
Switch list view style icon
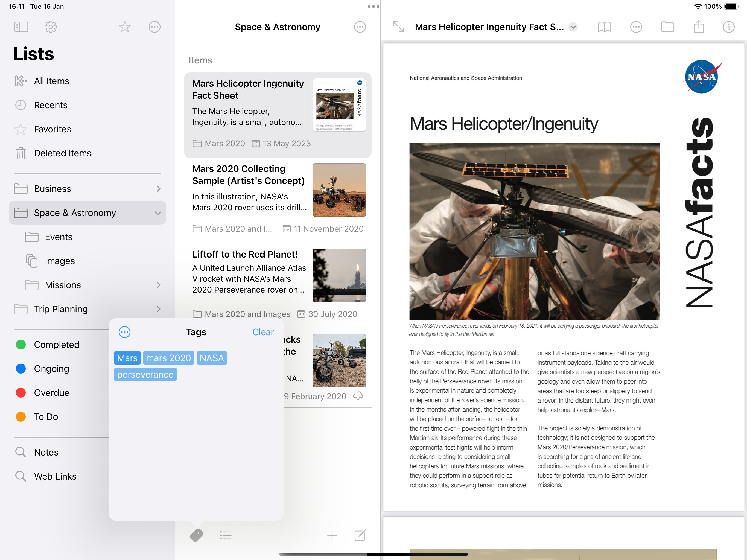[226, 535]
